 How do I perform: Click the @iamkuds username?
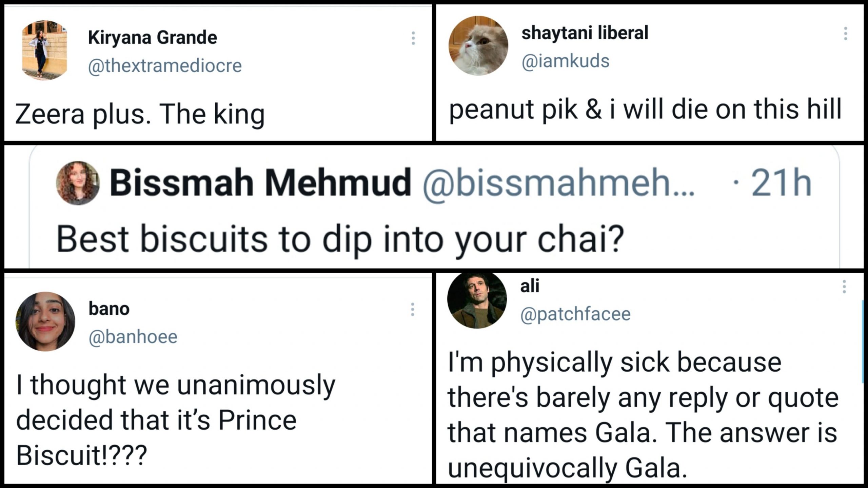[565, 61]
